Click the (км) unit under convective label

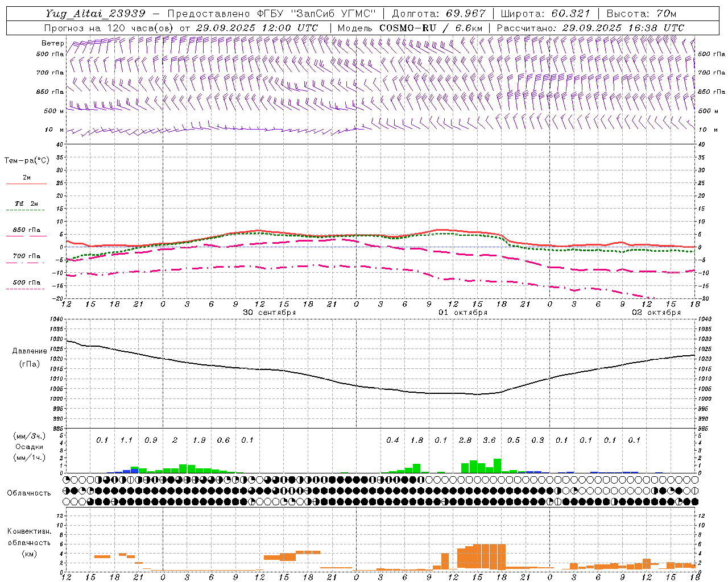click(29, 554)
